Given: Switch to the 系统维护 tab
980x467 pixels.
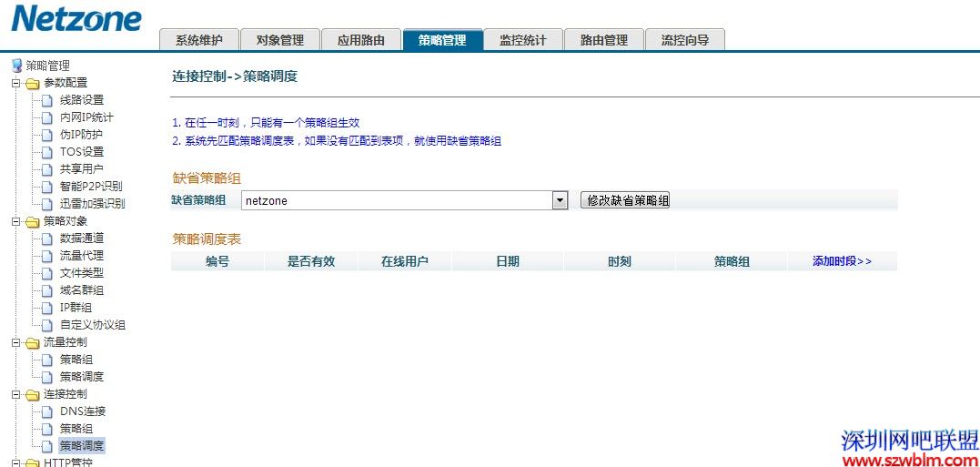Looking at the screenshot, I should pyautogui.click(x=198, y=40).
